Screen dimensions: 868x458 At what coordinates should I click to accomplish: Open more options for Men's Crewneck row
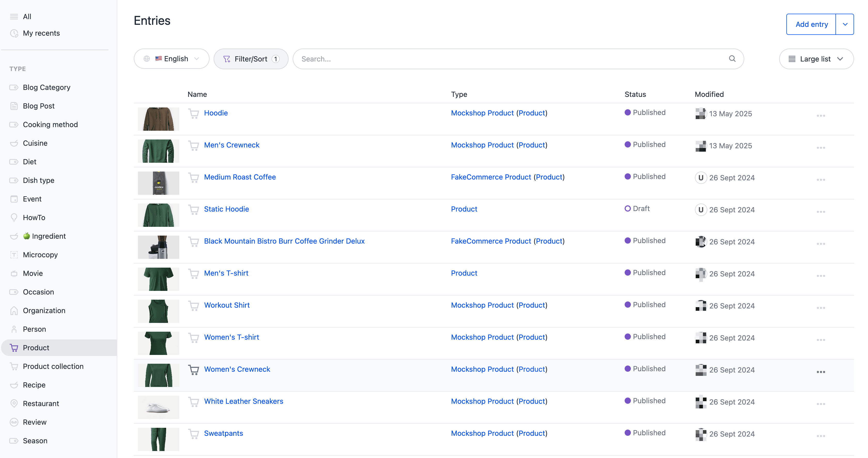click(820, 148)
